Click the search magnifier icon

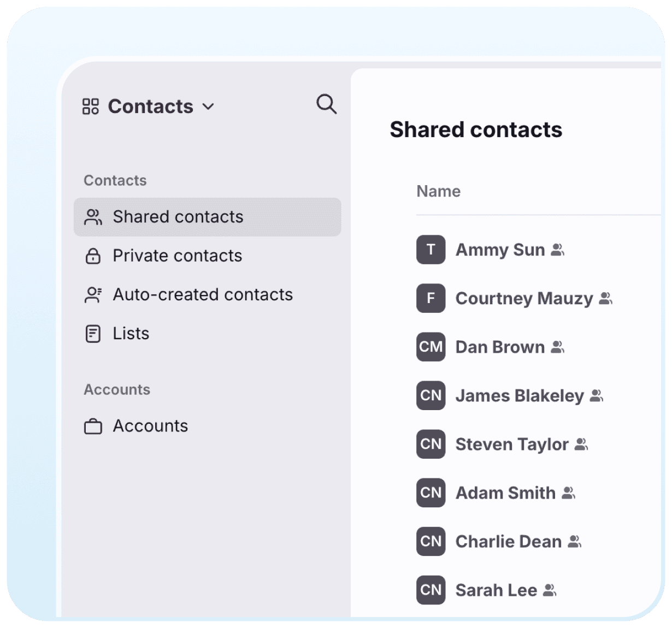click(x=326, y=104)
